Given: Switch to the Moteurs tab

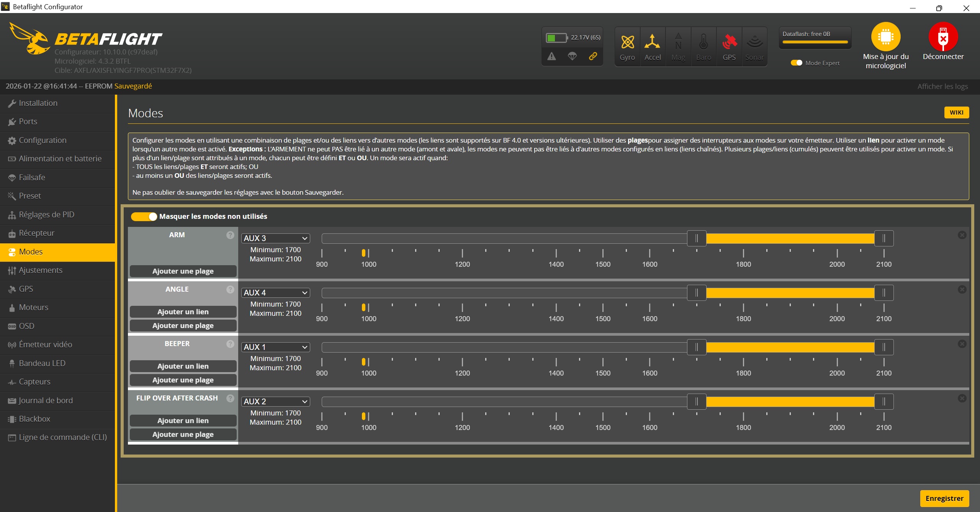Looking at the screenshot, I should pos(34,307).
